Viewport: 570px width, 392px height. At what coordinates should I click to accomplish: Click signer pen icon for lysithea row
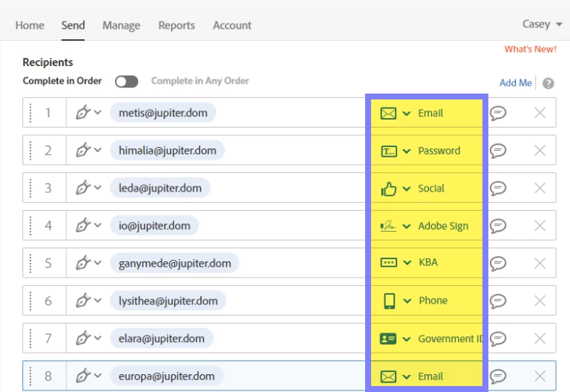[x=83, y=300]
